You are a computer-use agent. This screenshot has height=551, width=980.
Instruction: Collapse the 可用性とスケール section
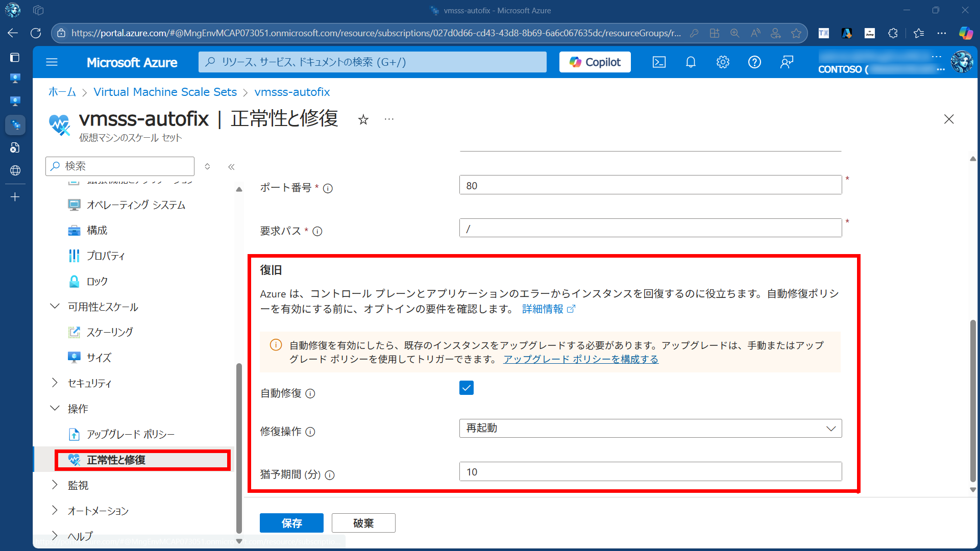pyautogui.click(x=55, y=307)
